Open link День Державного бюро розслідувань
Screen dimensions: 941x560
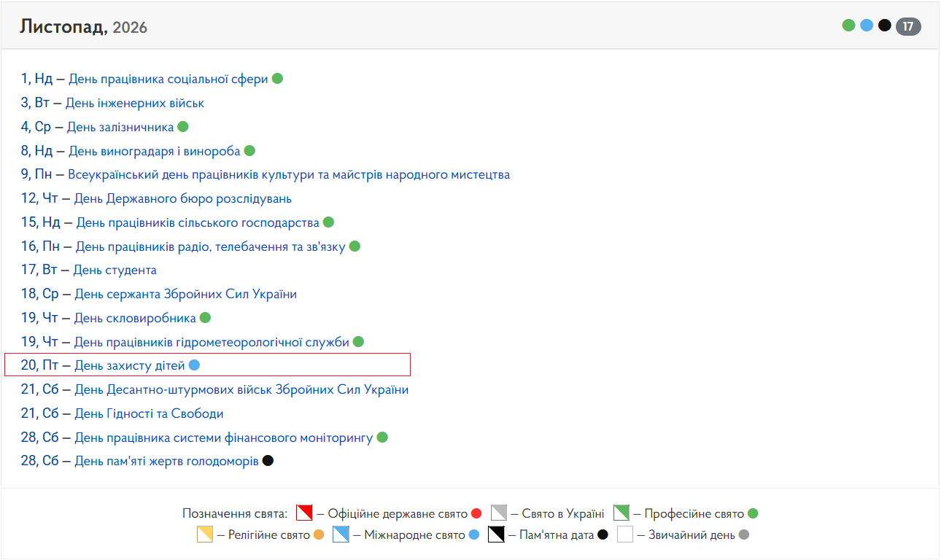(183, 198)
